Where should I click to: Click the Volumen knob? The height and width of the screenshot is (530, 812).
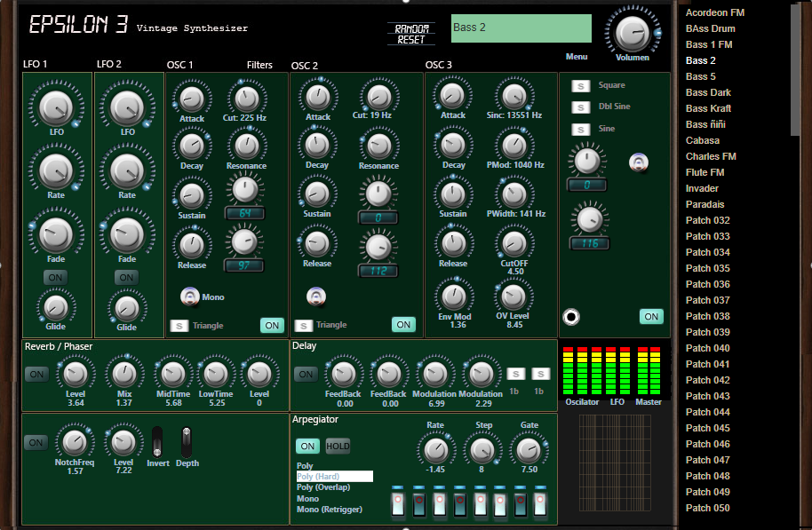tap(632, 33)
